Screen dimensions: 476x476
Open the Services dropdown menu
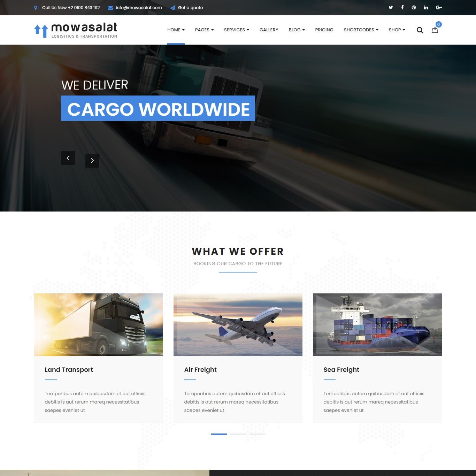click(237, 30)
